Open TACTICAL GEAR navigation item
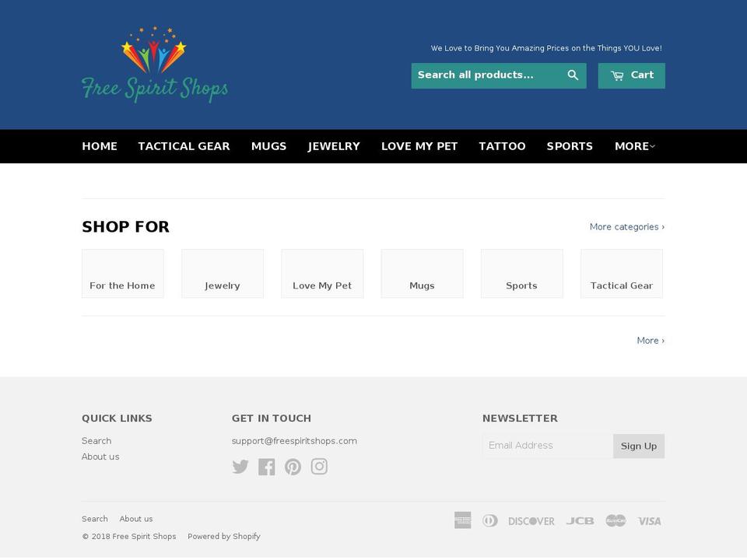The width and height of the screenshot is (747, 560). tap(184, 146)
